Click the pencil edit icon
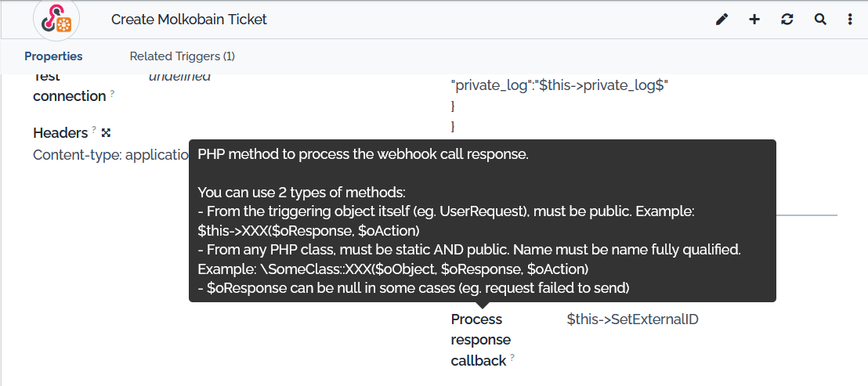This screenshot has height=386, width=868. [722, 20]
